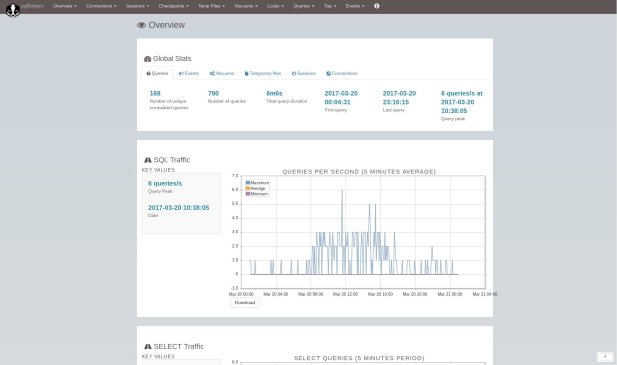Click the 6m6s total query duration value

274,94
